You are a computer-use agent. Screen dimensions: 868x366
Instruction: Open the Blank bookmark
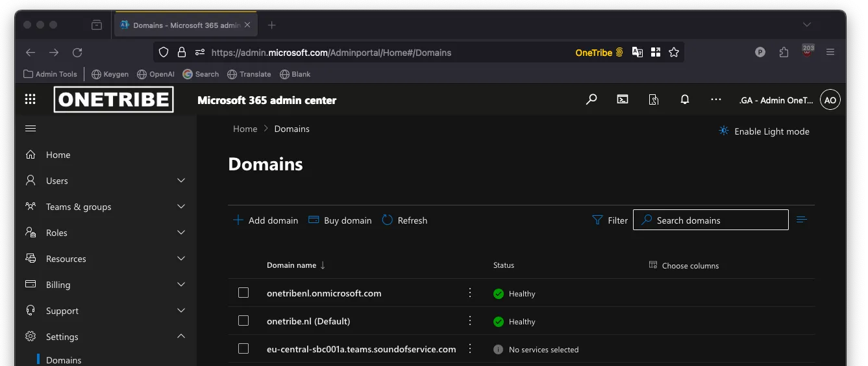coord(295,74)
